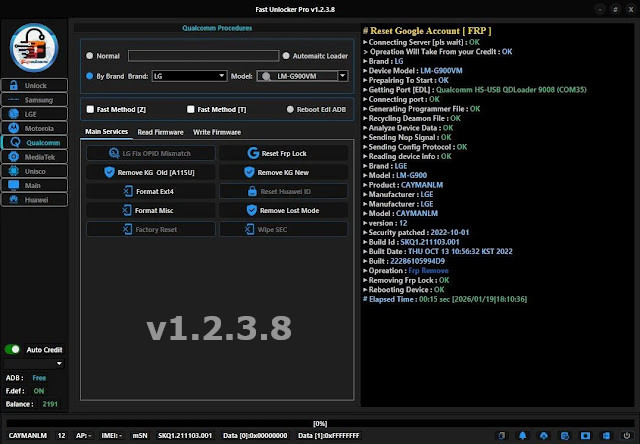Click the Balance value 2191
Image resolution: width=640 pixels, height=444 pixels.
(x=50, y=404)
